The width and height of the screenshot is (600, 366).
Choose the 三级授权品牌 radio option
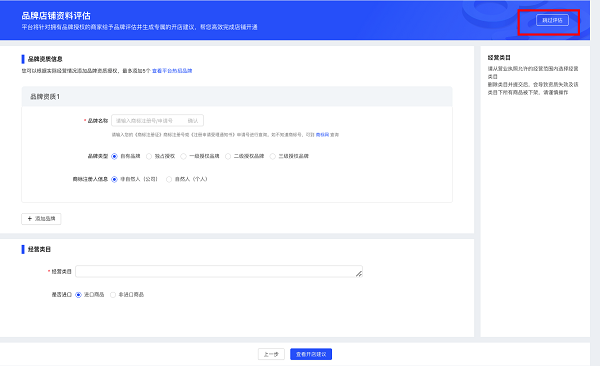272,156
